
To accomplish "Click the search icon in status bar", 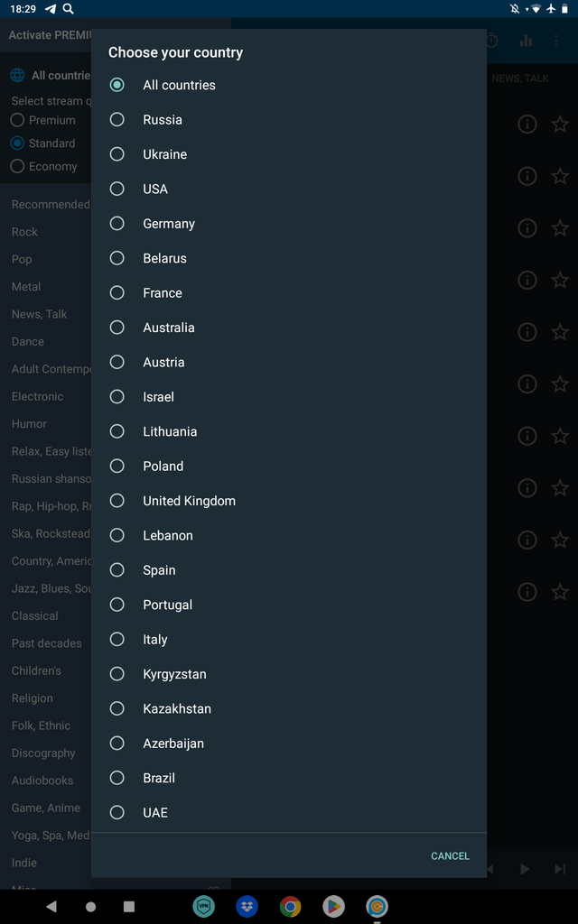I will click(69, 9).
